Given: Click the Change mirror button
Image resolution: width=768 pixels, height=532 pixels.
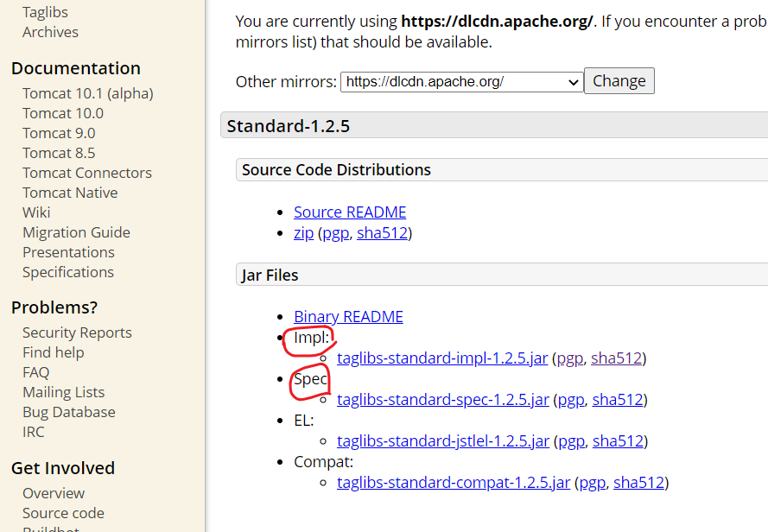Looking at the screenshot, I should pyautogui.click(x=619, y=81).
